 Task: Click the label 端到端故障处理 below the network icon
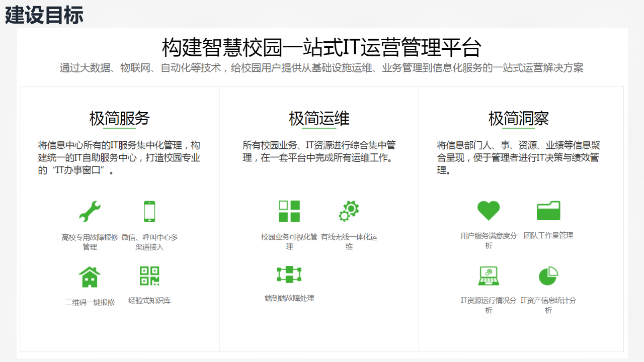pos(289,298)
